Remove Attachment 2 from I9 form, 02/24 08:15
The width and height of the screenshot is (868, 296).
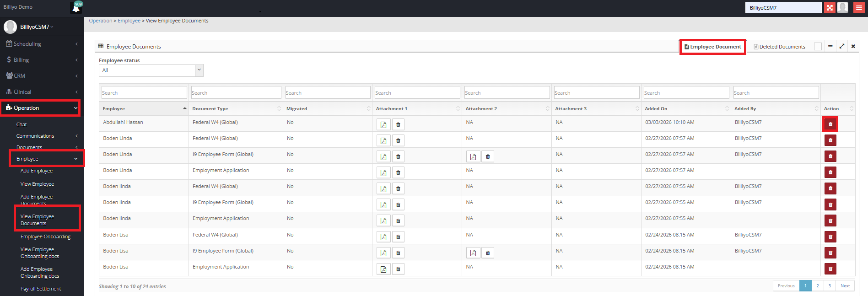(x=488, y=253)
